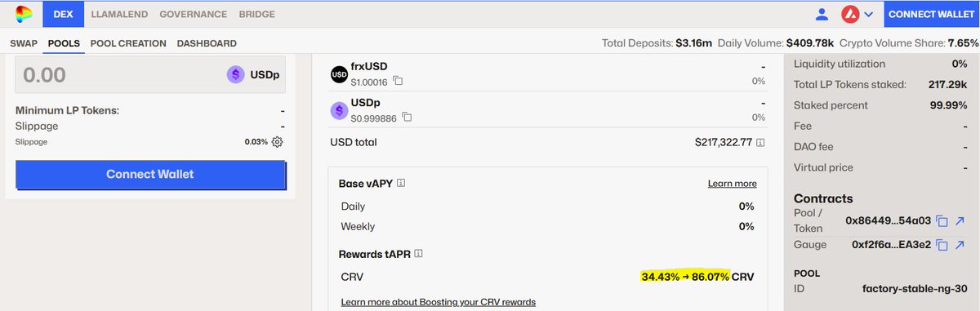
Task: Open the Avalanche network selector dropdown
Action: (x=858, y=14)
